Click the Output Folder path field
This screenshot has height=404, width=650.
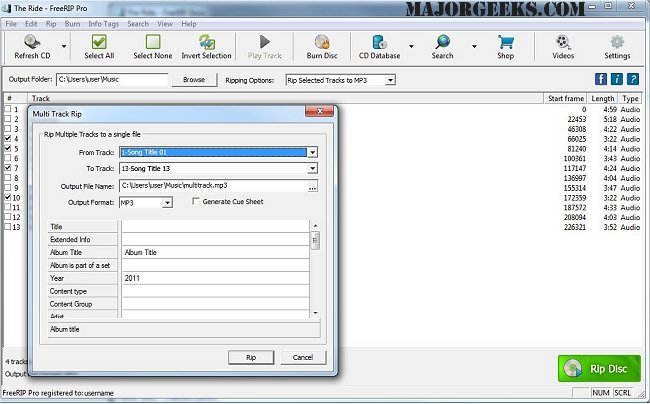[112, 80]
